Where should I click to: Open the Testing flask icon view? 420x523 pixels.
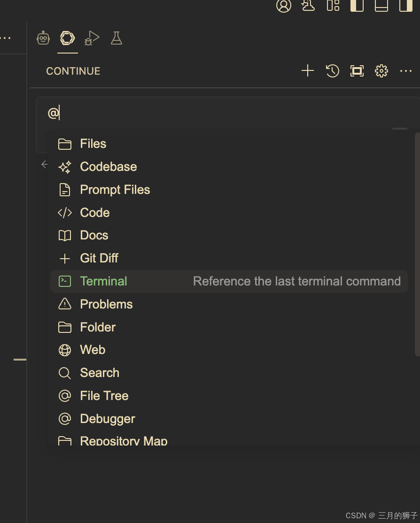117,38
